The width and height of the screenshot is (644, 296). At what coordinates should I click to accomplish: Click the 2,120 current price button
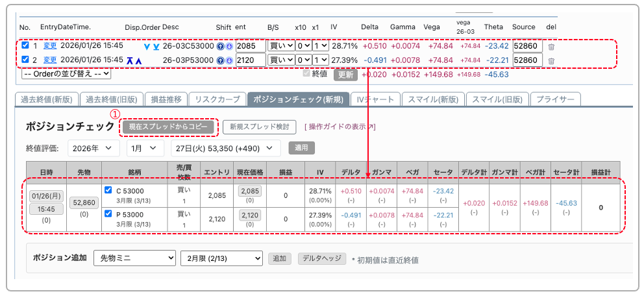[x=250, y=214]
